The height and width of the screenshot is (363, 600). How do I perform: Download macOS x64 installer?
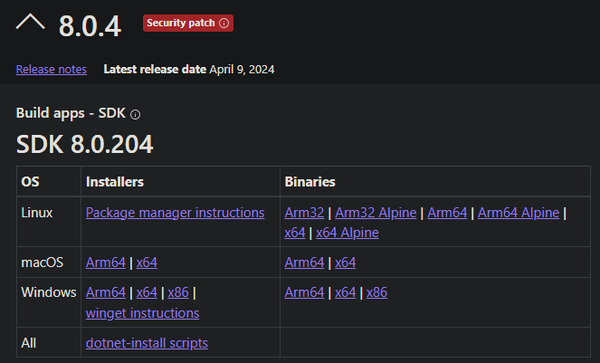[x=147, y=263]
